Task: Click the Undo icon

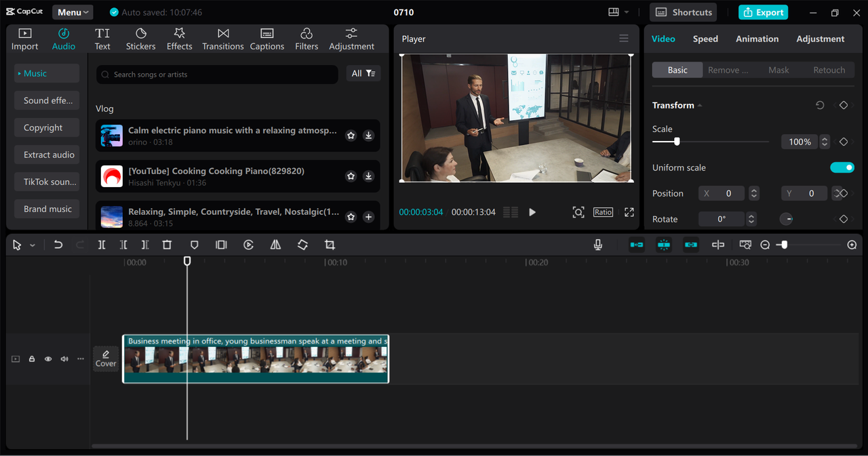Action: tap(58, 245)
